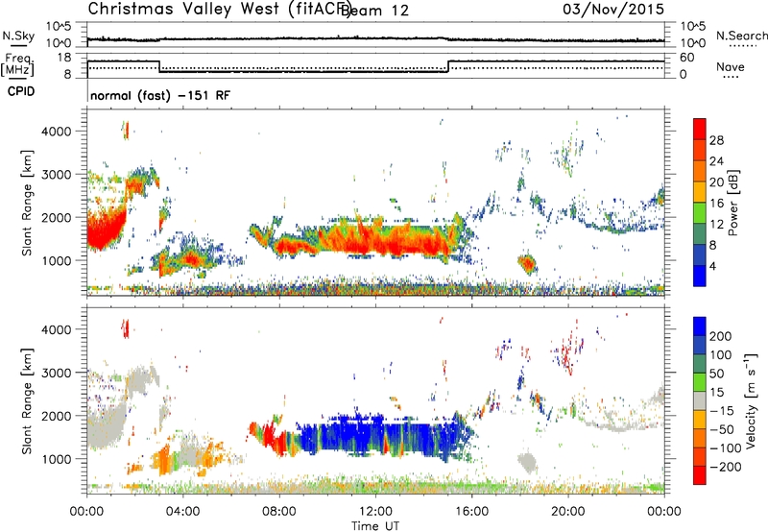Click the '28' tick on power colorbar
This screenshot has height=532, width=768.
pos(716,140)
